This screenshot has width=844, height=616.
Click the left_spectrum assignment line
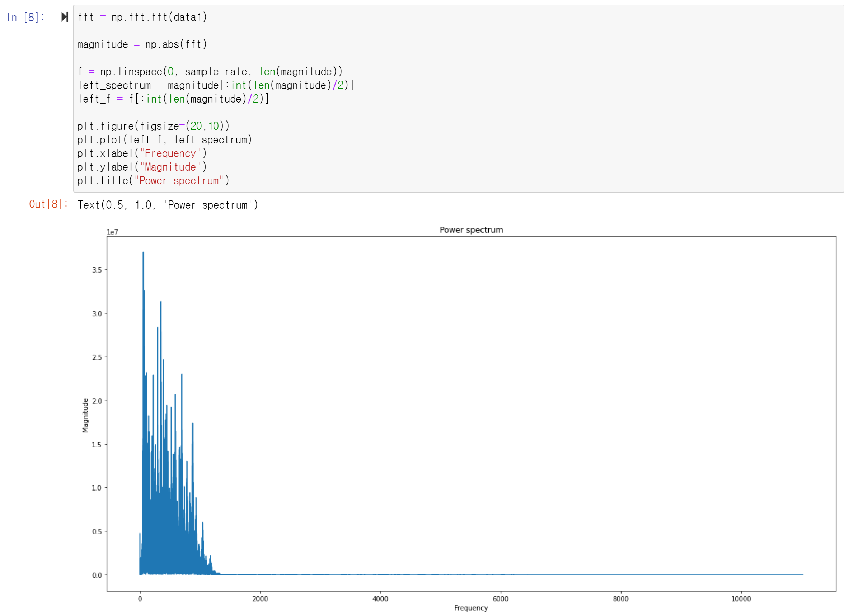(215, 85)
